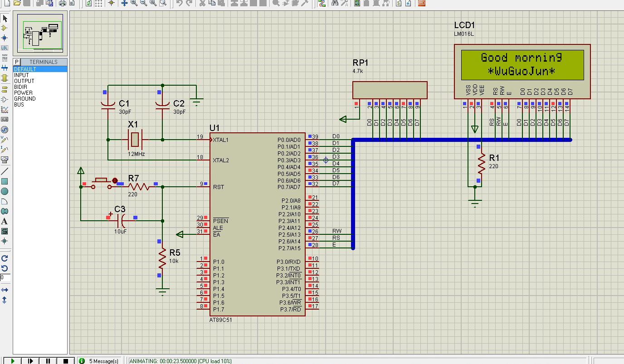Select the Markers Mode tool
The image size is (624, 364).
coord(5,241)
